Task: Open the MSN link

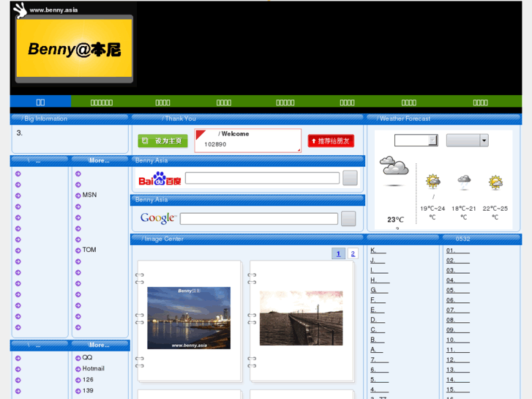Action: [x=89, y=195]
